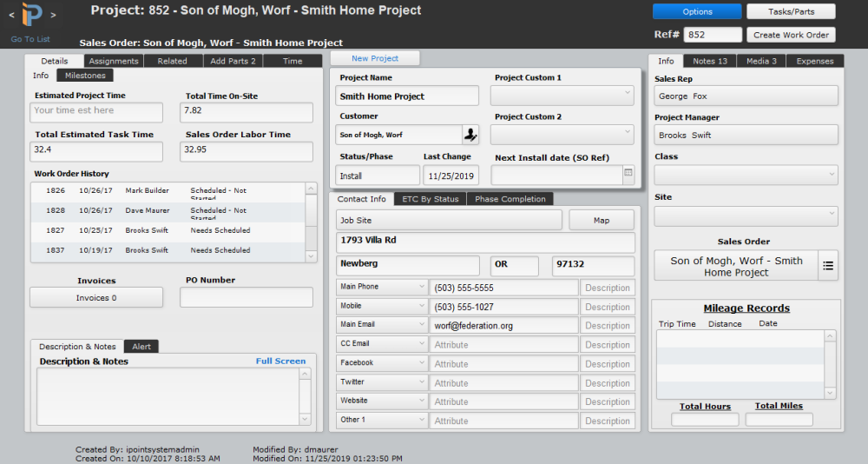This screenshot has height=464, width=868.
Task: Switch to the Assignments tab
Action: pos(114,61)
